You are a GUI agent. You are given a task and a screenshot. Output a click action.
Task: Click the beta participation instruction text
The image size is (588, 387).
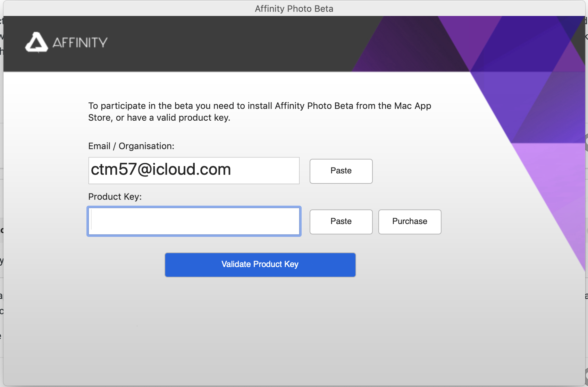[x=259, y=112]
